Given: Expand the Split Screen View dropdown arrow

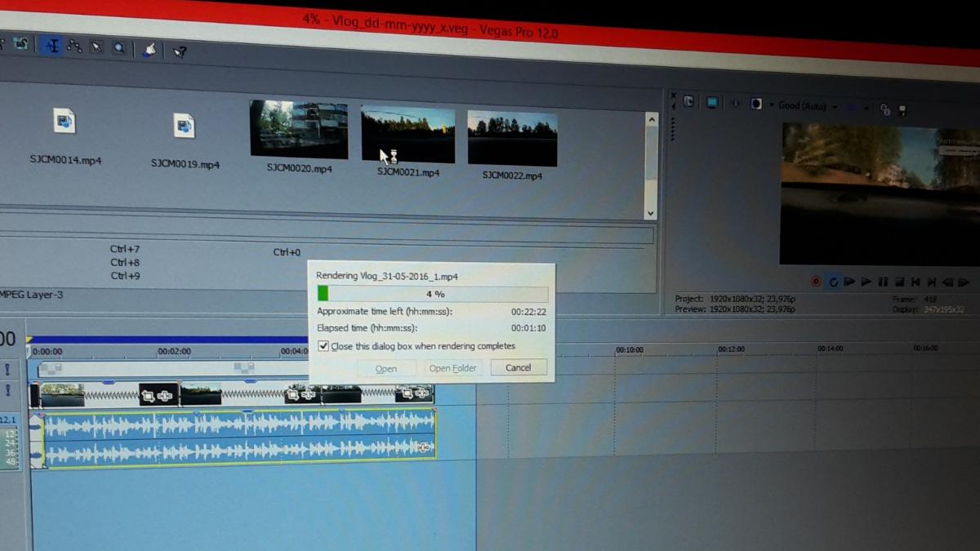Looking at the screenshot, I should 769,105.
